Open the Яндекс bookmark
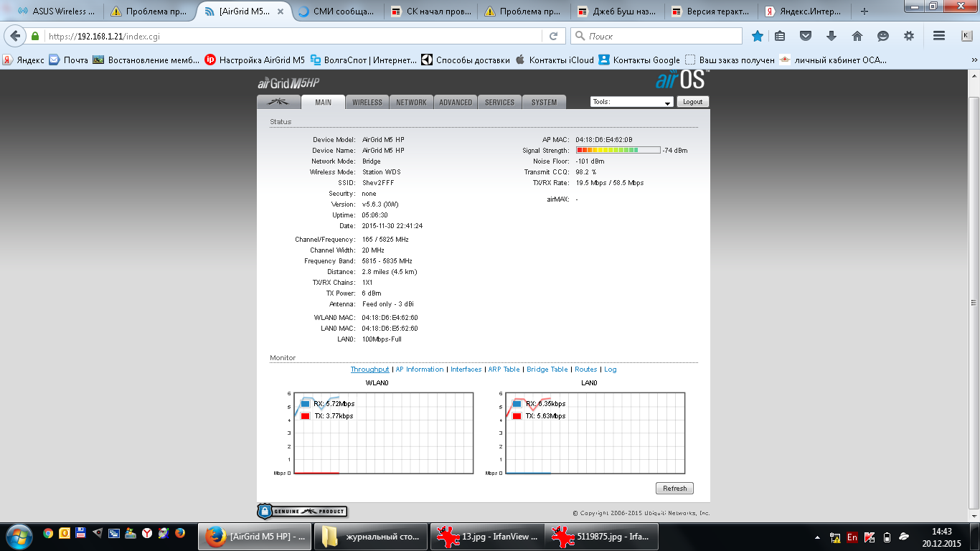This screenshot has width=980, height=551. click(x=23, y=60)
